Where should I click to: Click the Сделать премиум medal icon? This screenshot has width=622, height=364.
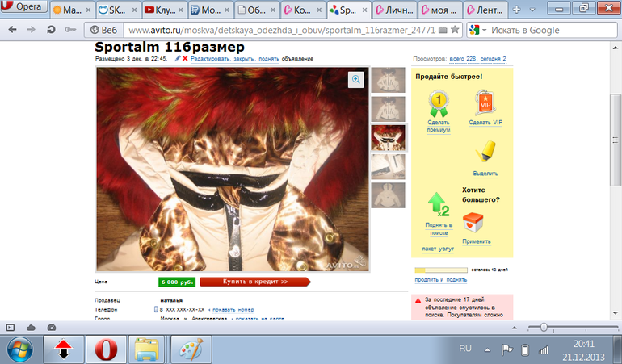(439, 104)
